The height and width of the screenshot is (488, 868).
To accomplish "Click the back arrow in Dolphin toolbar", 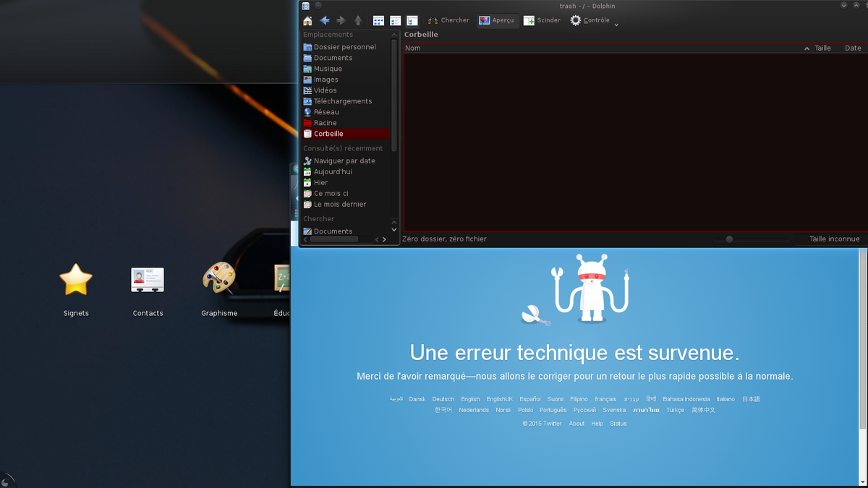I will 325,20.
